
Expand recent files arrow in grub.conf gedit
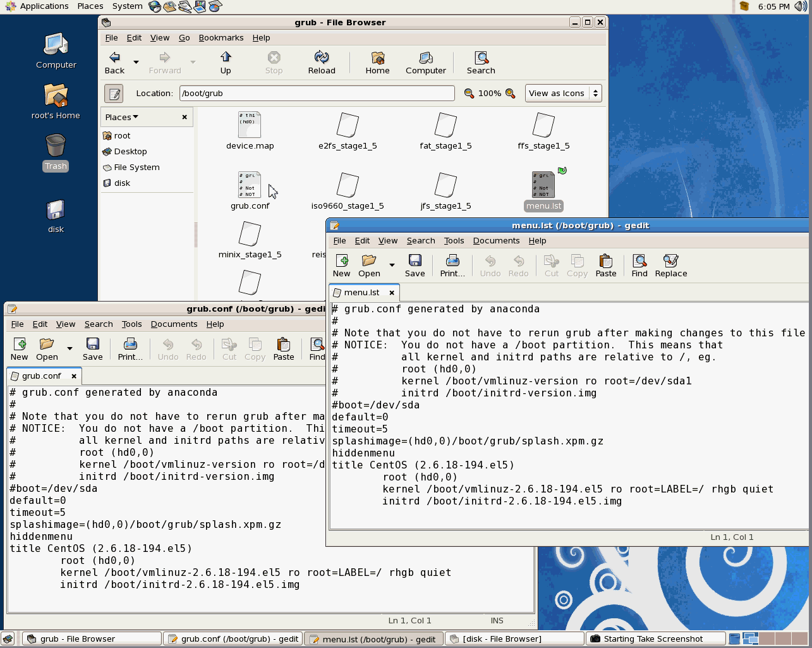pos(70,349)
